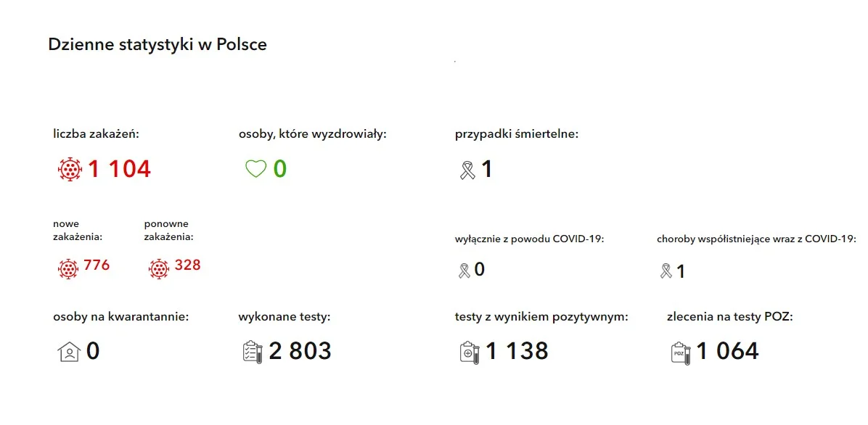Click the ribbon icon under choroby współistniejące

(666, 271)
